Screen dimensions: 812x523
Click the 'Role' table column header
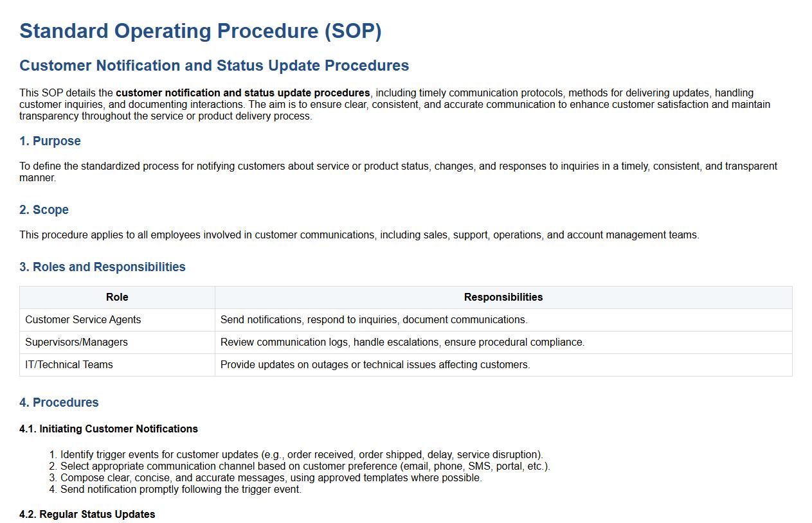pos(117,297)
